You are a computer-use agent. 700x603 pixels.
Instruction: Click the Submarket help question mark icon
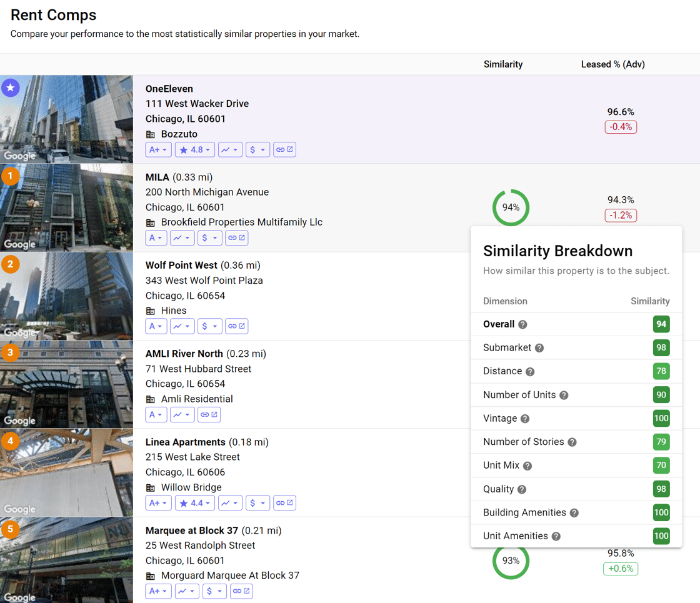539,348
